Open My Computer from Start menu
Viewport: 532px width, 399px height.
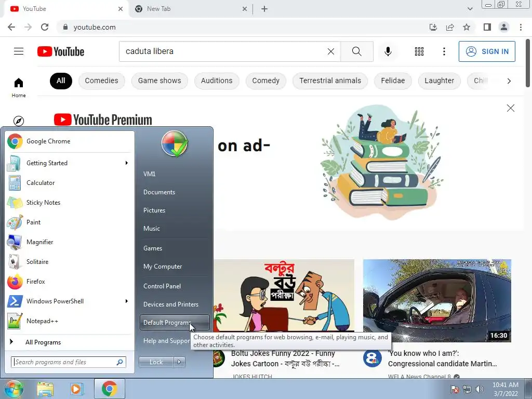point(175,267)
